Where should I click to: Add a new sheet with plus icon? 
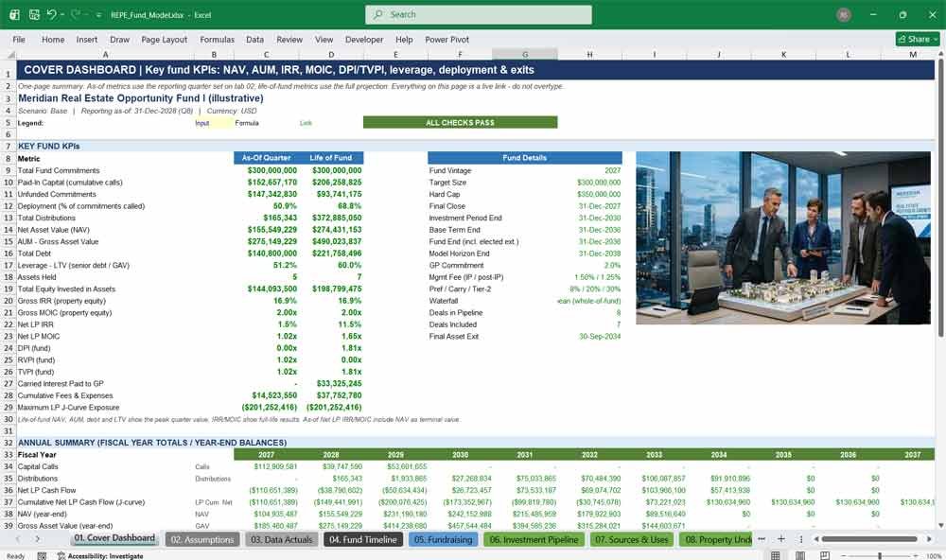[780, 539]
